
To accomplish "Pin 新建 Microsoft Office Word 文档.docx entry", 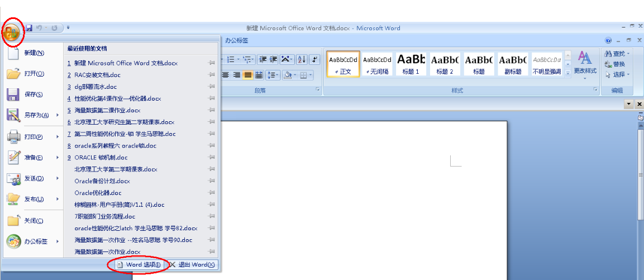I will click(x=211, y=63).
